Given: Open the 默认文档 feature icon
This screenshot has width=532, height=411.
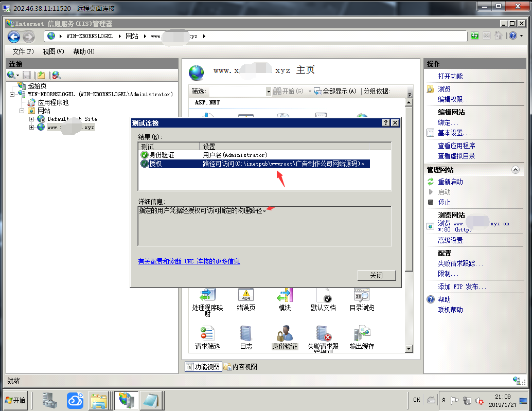Looking at the screenshot, I should (x=323, y=298).
